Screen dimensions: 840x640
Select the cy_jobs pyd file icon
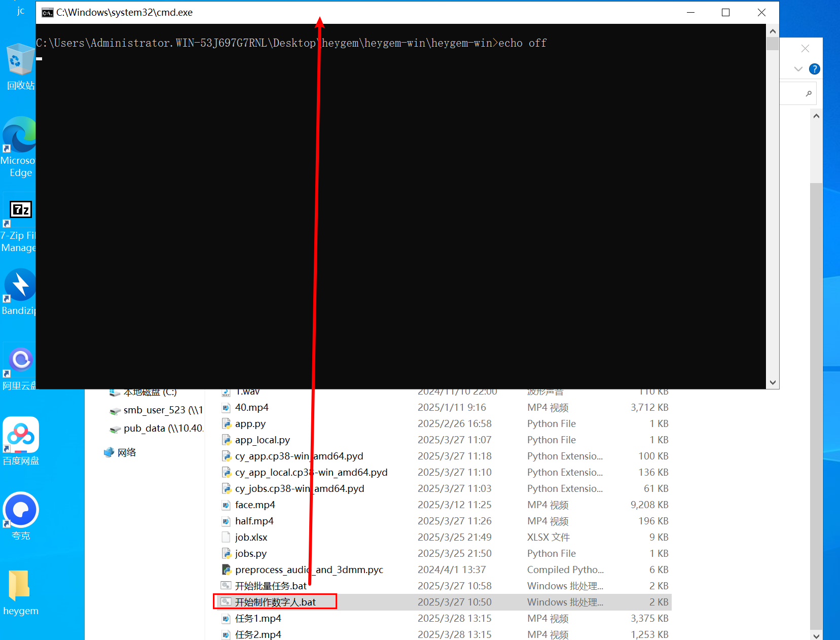(226, 489)
